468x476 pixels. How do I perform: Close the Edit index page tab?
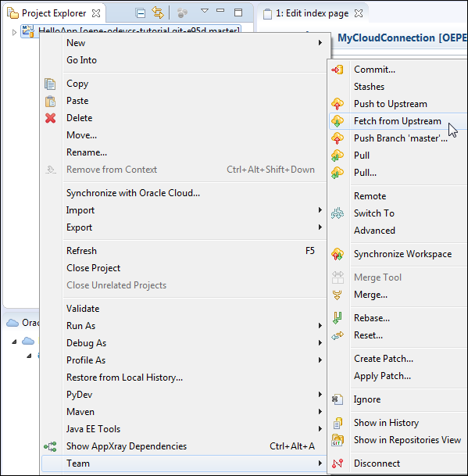click(359, 13)
